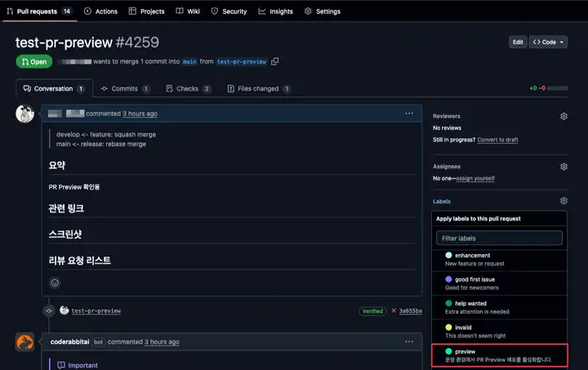
Task: Open the Pull requests tab
Action: (x=38, y=11)
